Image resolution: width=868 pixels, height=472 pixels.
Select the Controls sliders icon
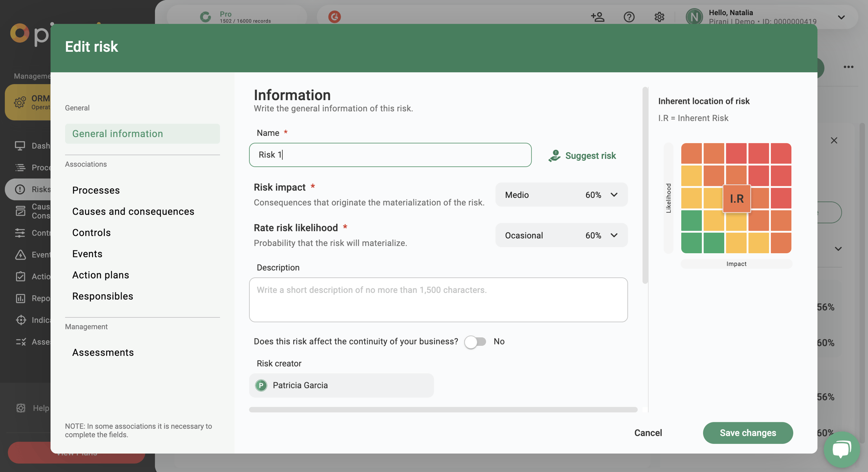[21, 233]
